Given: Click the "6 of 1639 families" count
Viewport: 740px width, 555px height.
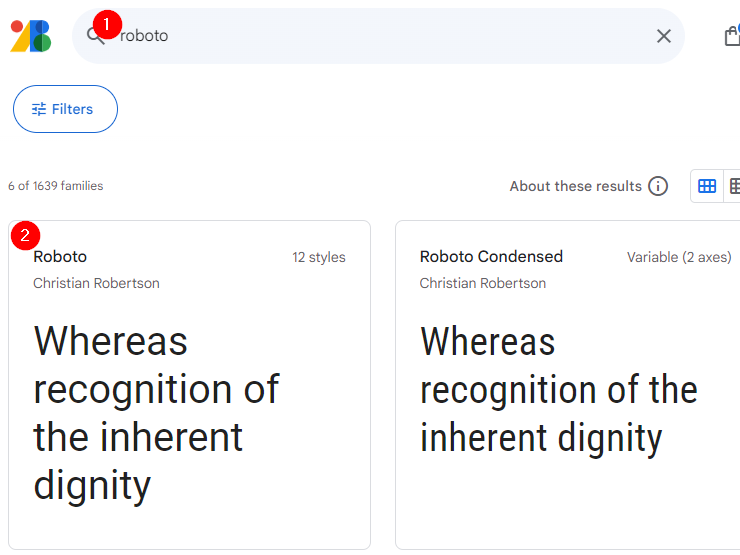Looking at the screenshot, I should [x=55, y=186].
